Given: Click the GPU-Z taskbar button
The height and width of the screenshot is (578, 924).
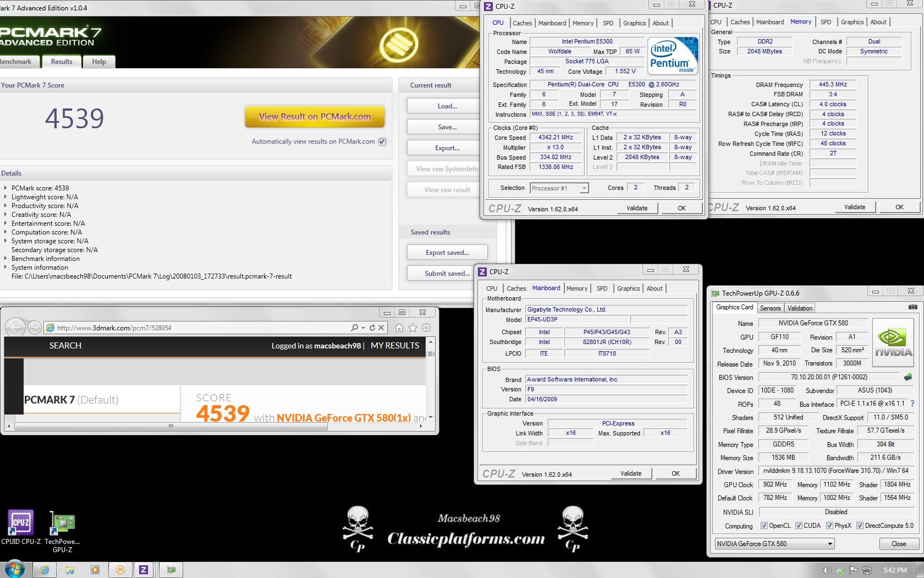Looking at the screenshot, I should pyautogui.click(x=171, y=570).
